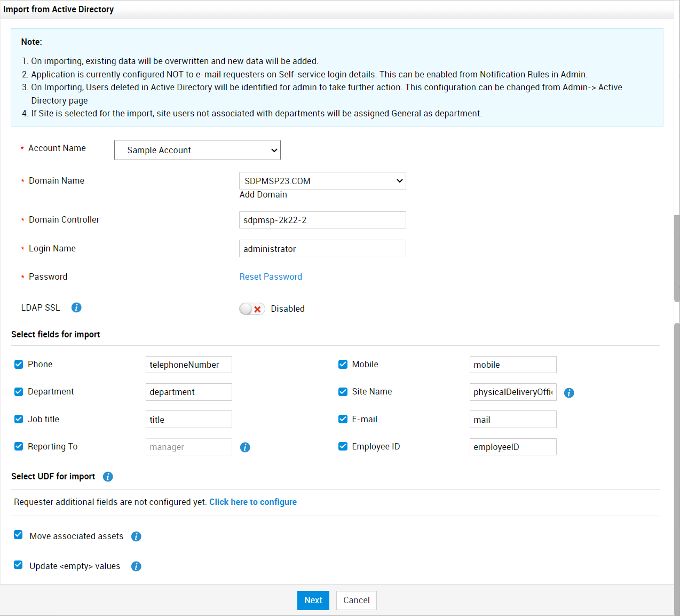Click the info icon beside LDAP SSL
Viewport: 680px width, 616px height.
click(76, 307)
